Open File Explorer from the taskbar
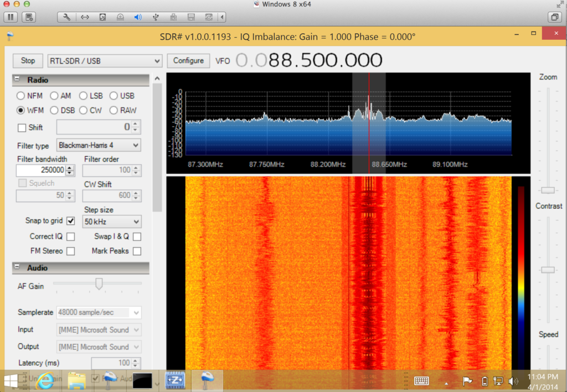Viewport: 567px width, 392px height. [76, 381]
